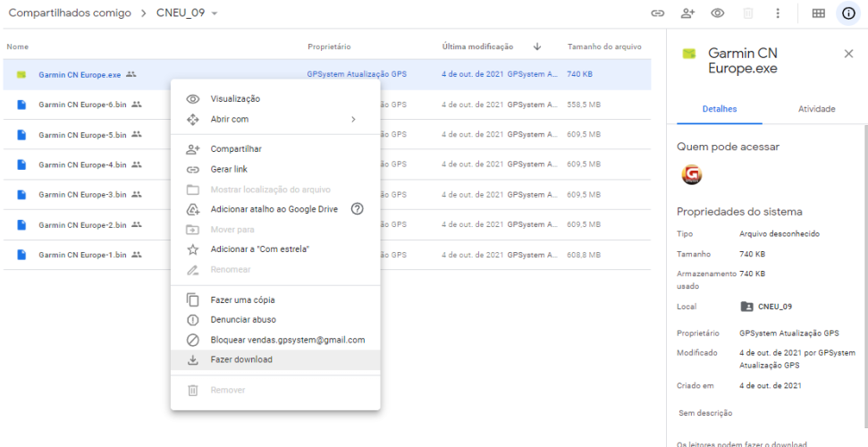The width and height of the screenshot is (868, 447).
Task: Expand the Abrir com submenu arrow
Action: 353,119
